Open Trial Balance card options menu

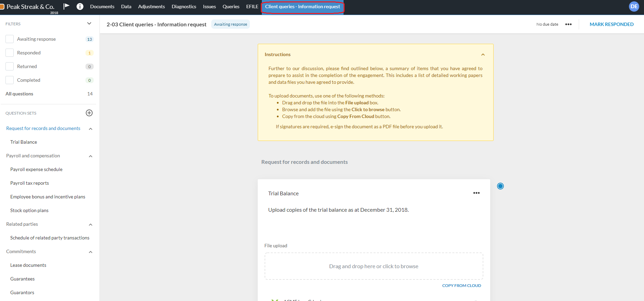(x=476, y=193)
